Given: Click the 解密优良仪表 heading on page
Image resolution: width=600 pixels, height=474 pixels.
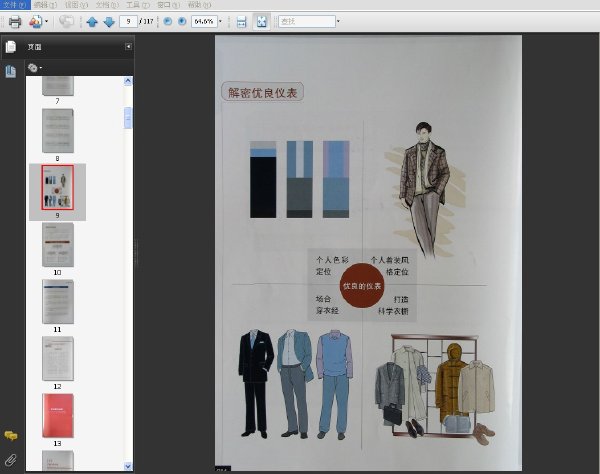Looking at the screenshot, I should pyautogui.click(x=262, y=92).
